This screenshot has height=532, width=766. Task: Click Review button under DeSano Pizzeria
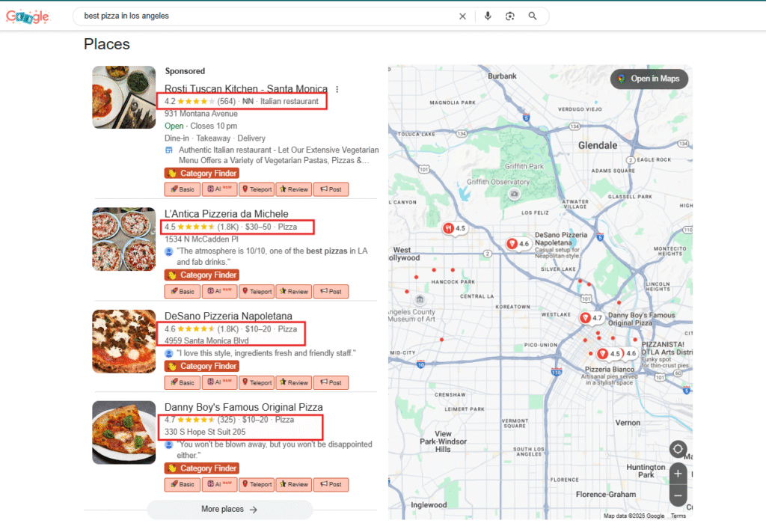pos(293,382)
